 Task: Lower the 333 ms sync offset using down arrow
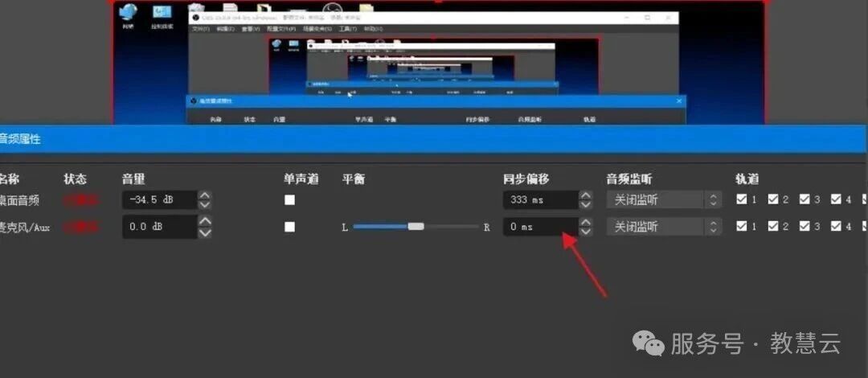click(586, 205)
